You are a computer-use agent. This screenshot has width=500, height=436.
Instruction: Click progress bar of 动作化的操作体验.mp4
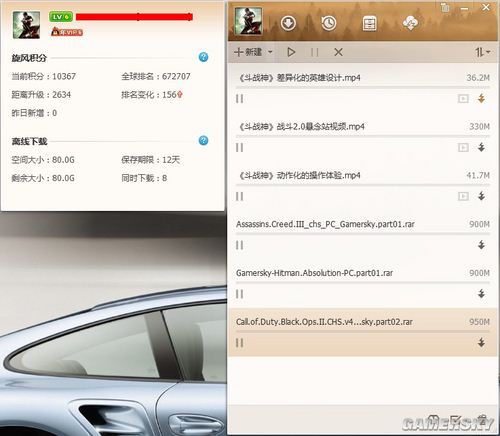coord(362,185)
